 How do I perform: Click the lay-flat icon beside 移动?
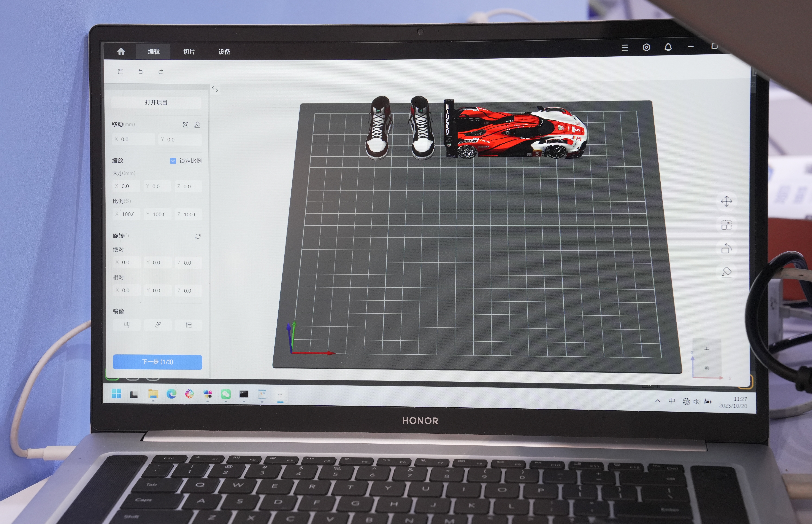197,125
